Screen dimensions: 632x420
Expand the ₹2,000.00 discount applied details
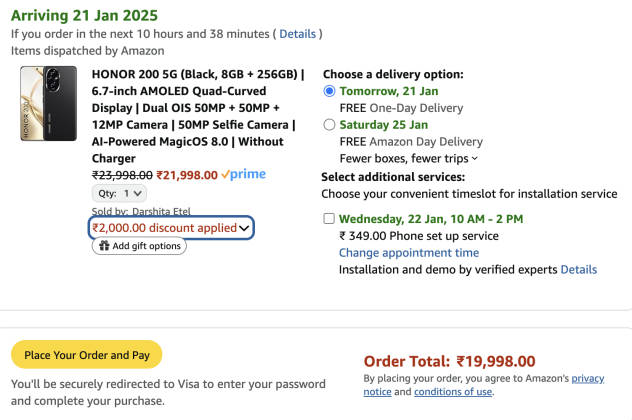click(x=171, y=228)
